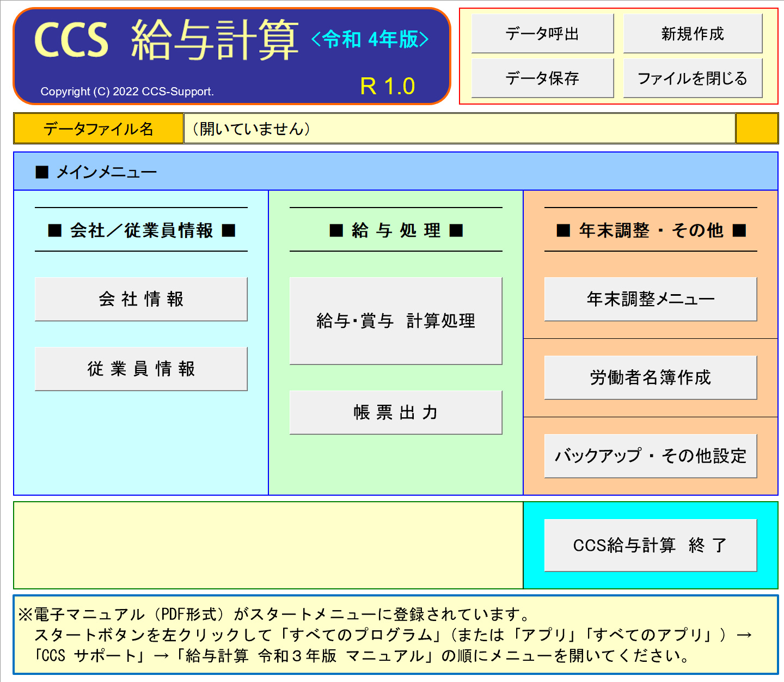Click the 電子マニュアル note text
784x682 pixels.
(385, 635)
